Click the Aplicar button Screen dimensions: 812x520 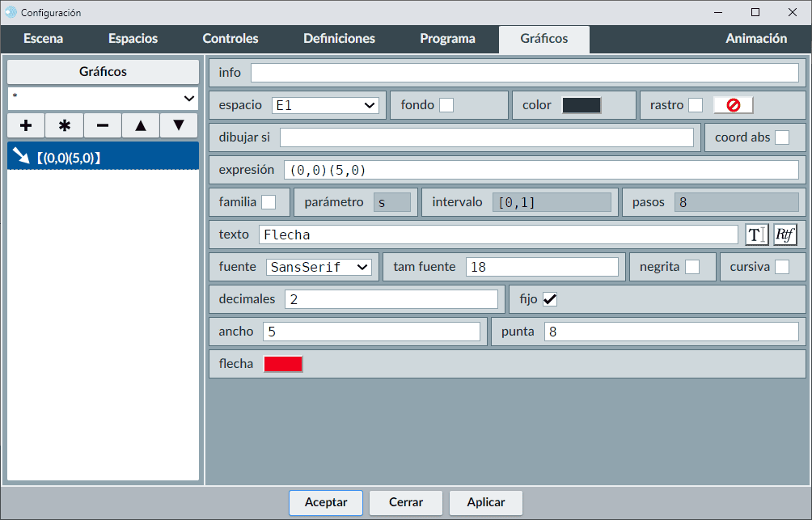pos(486,502)
